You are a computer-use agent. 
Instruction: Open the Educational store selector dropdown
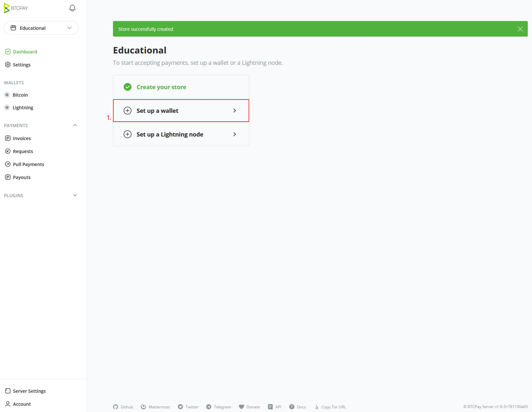pyautogui.click(x=41, y=28)
